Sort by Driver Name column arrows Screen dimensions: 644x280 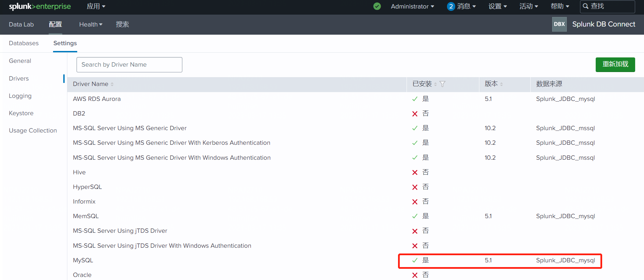pos(112,84)
